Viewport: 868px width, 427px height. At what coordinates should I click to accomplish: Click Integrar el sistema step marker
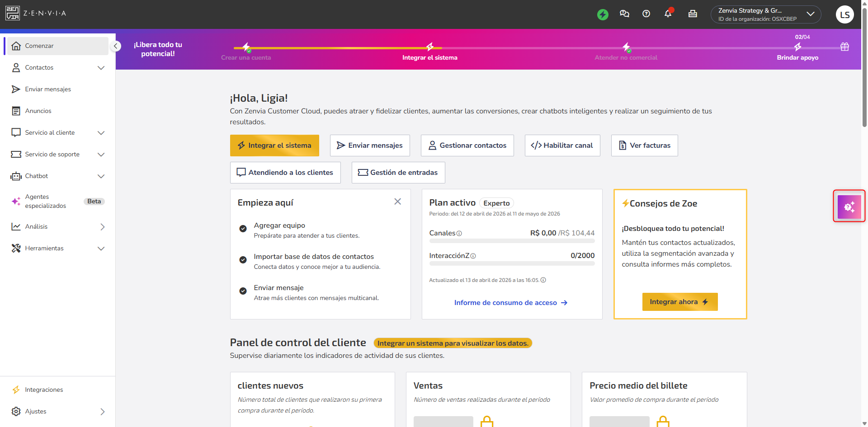coord(430,47)
